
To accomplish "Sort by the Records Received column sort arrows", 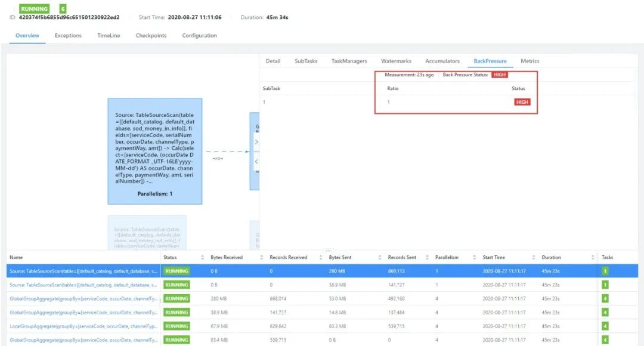I will click(x=320, y=258).
